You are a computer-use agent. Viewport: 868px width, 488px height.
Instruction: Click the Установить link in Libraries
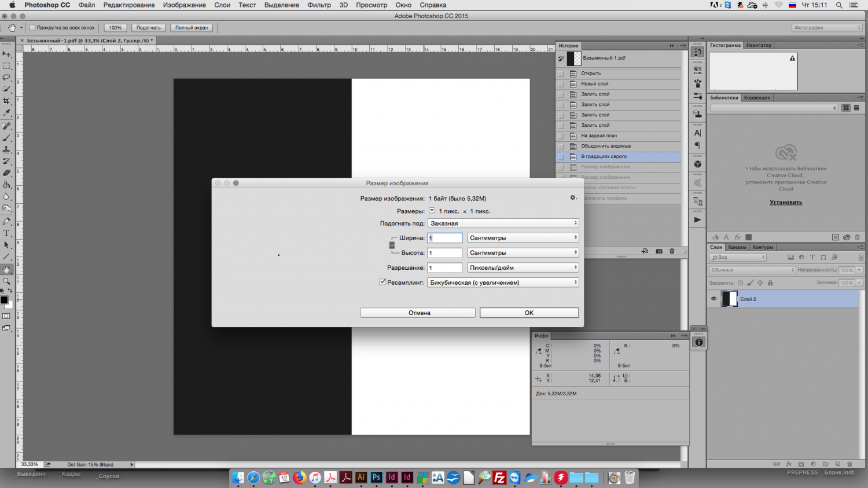(x=786, y=203)
